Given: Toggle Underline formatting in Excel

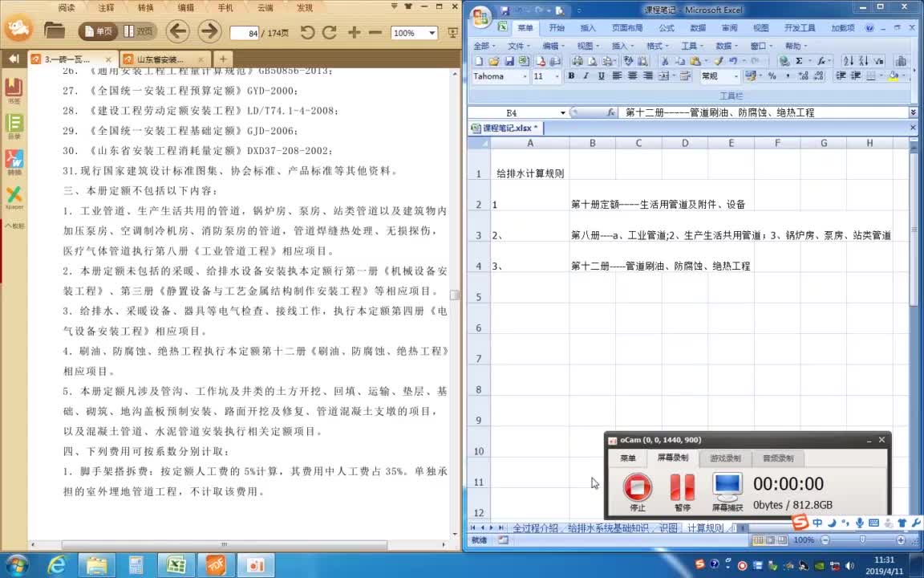Looking at the screenshot, I should point(601,76).
